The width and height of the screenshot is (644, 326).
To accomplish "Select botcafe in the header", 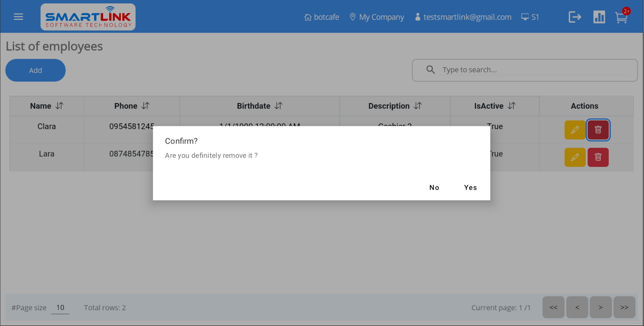I will tap(322, 17).
